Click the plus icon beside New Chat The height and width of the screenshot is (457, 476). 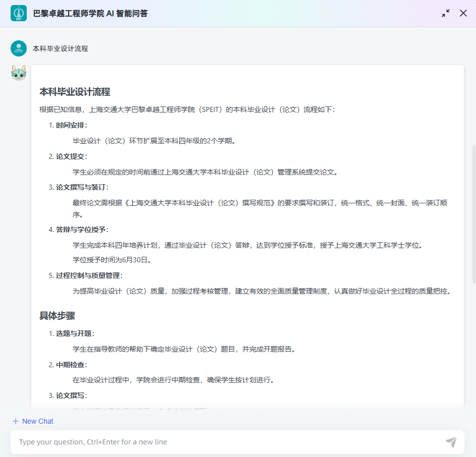(x=16, y=421)
